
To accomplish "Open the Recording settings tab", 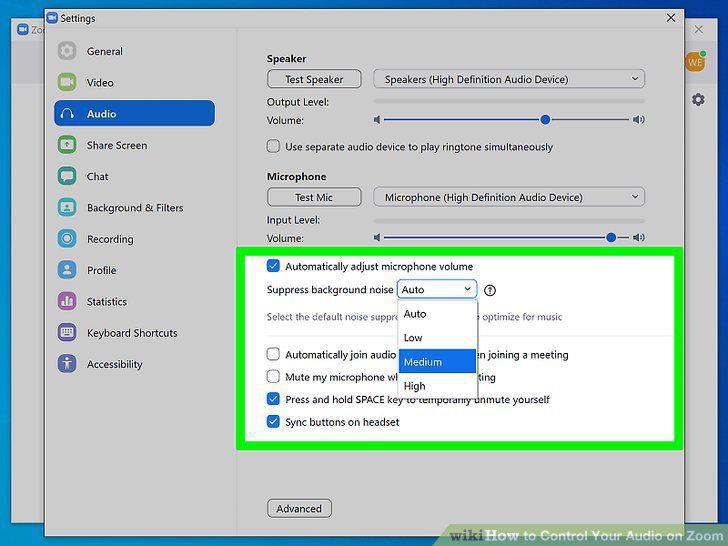I will click(135, 239).
